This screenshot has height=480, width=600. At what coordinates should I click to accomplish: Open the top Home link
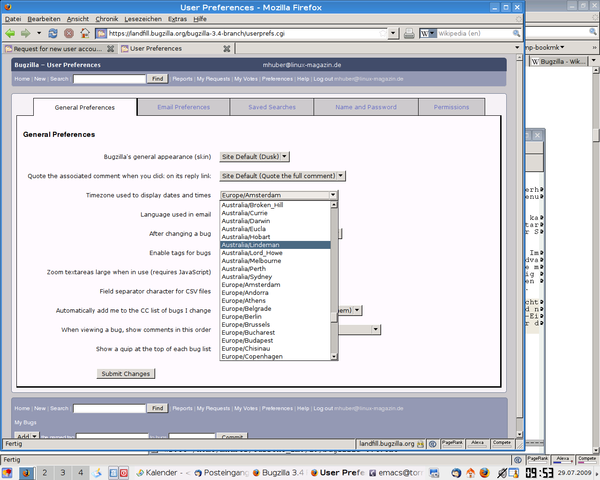22,79
